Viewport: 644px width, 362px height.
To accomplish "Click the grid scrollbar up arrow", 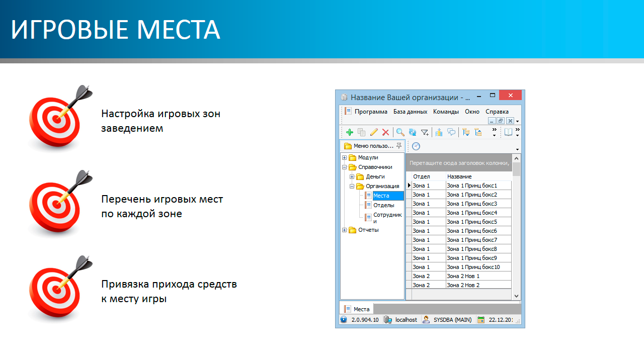I will click(516, 158).
